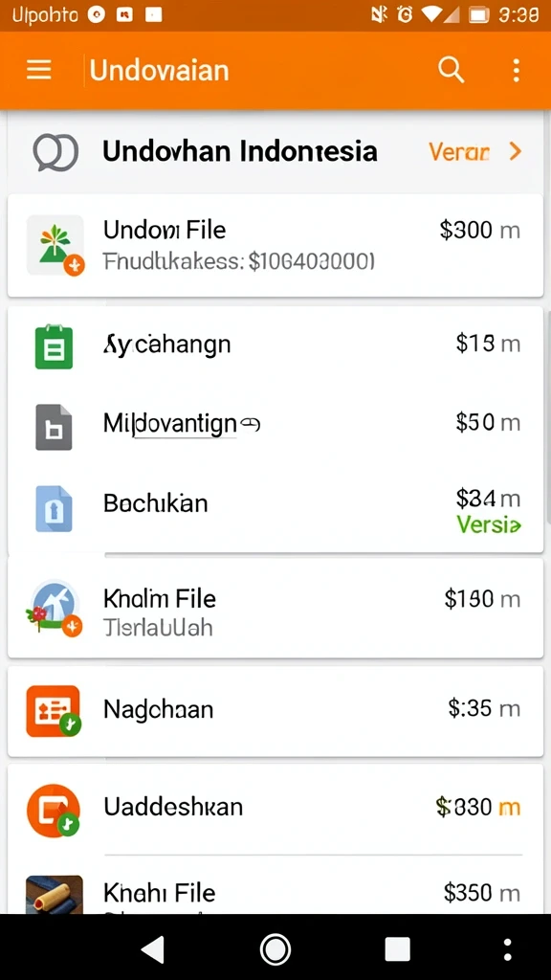Open the Khahi File thumbnail
The width and height of the screenshot is (551, 980).
(55, 895)
